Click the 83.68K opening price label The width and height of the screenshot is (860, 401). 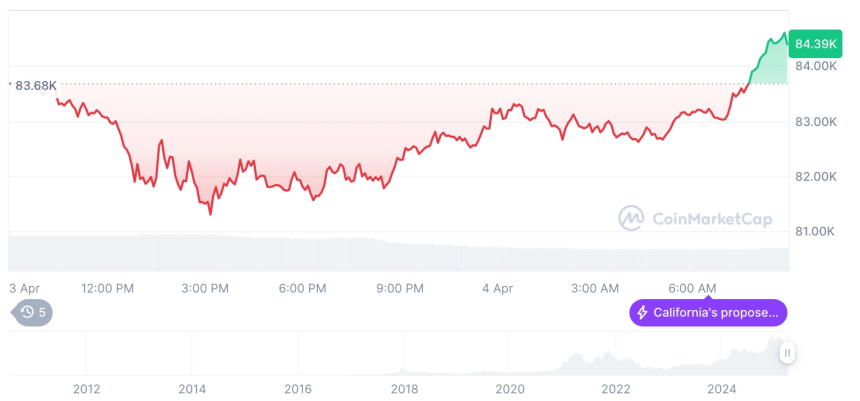click(36, 85)
